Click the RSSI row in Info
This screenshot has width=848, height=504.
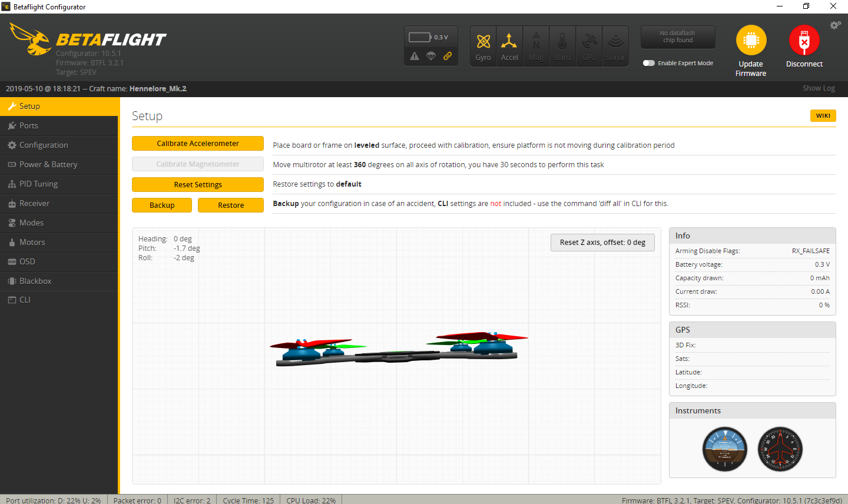click(753, 305)
